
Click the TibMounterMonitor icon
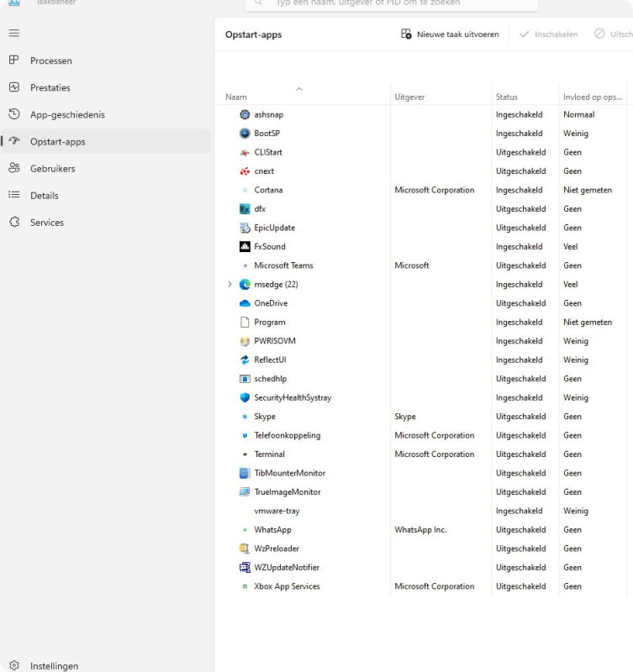pos(245,473)
